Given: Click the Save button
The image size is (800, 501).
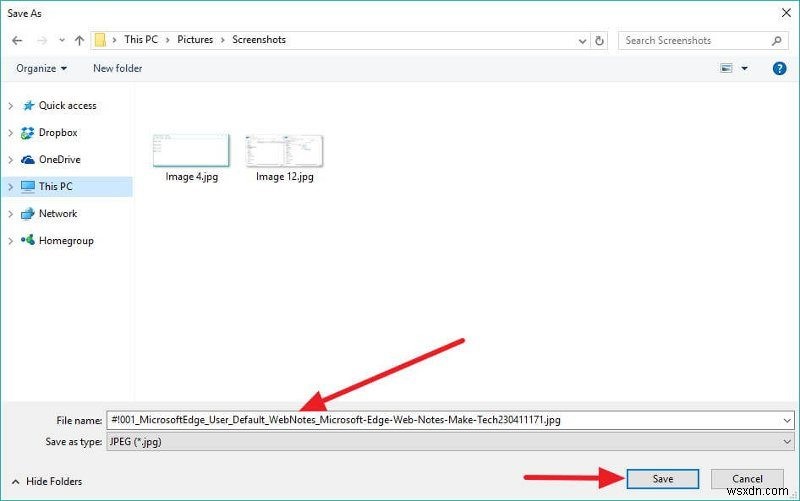Looking at the screenshot, I should tap(663, 479).
